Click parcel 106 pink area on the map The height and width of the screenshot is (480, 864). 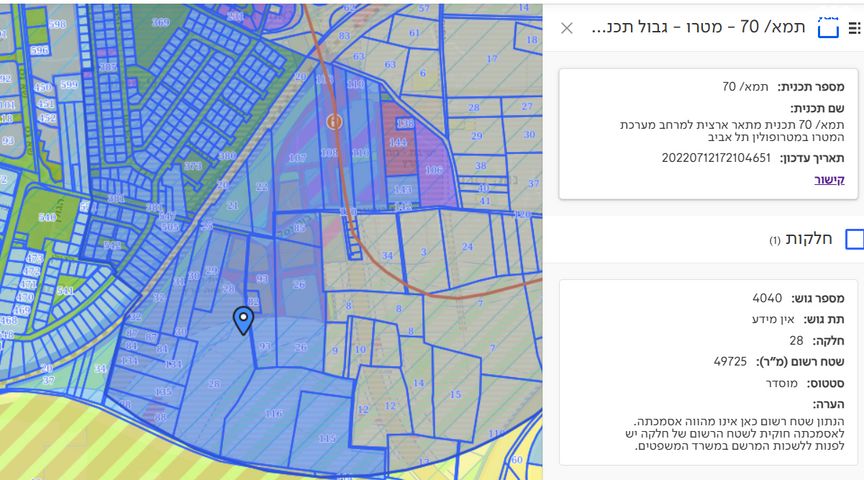pyautogui.click(x=434, y=170)
